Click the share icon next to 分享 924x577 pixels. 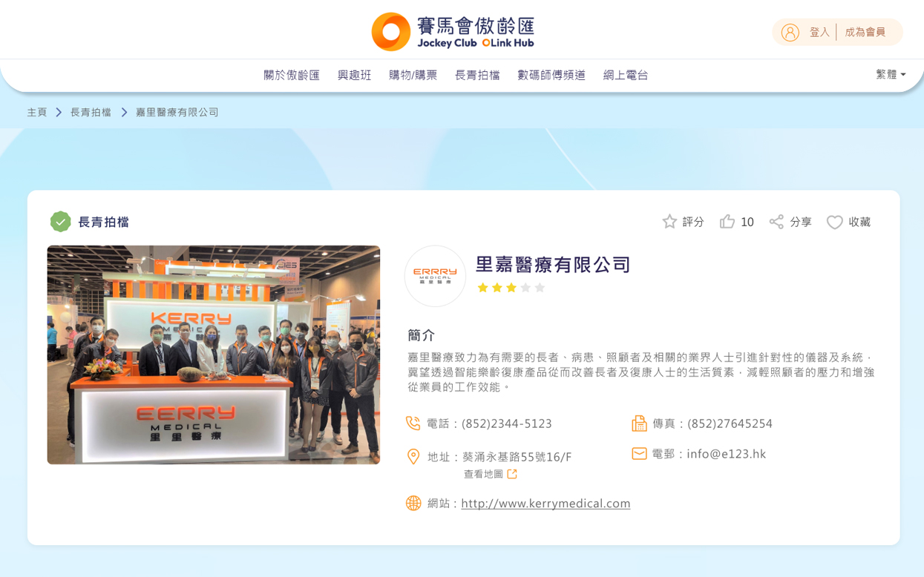coord(776,222)
